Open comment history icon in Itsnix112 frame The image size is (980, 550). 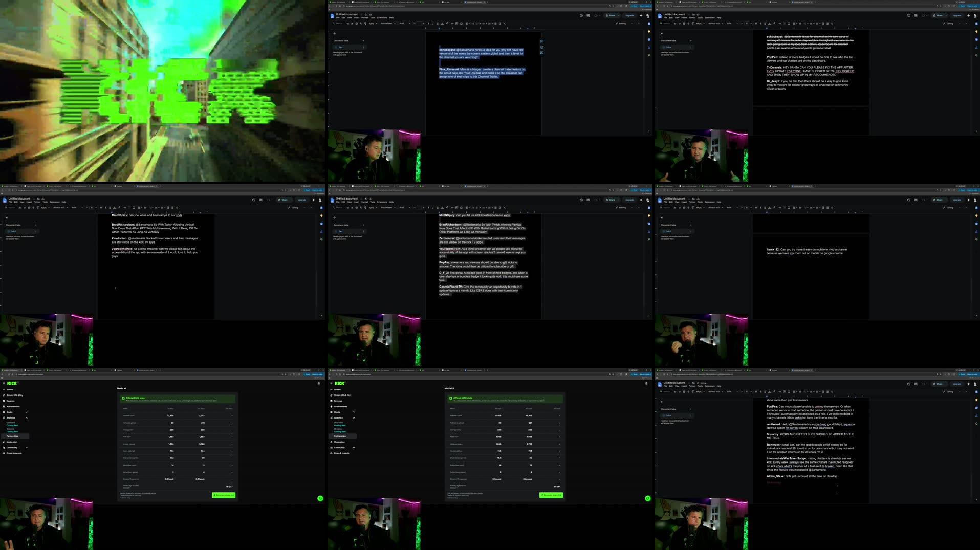click(x=916, y=200)
